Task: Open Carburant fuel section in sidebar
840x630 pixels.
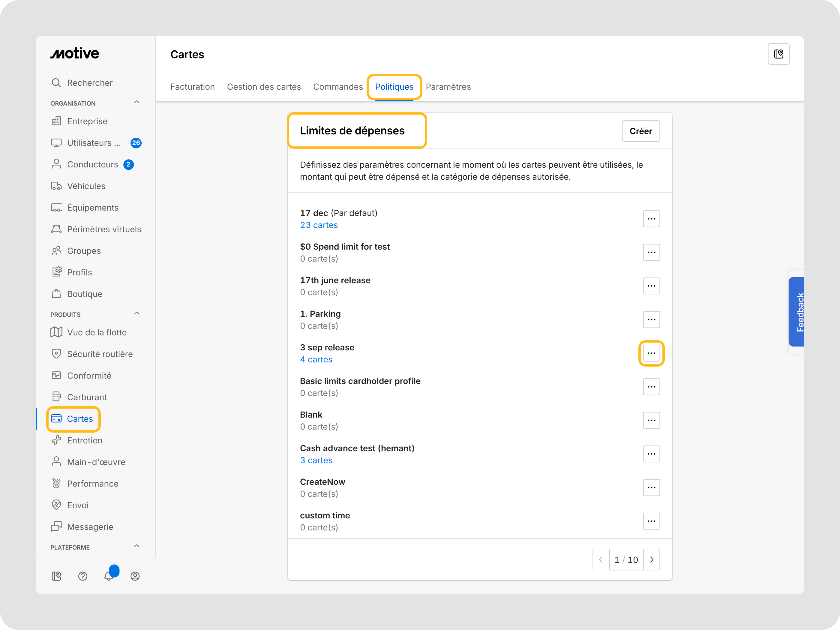Action: point(87,397)
